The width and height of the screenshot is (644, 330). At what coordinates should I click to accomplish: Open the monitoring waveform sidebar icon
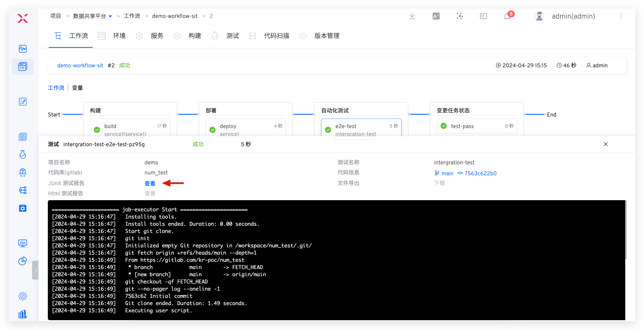pyautogui.click(x=23, y=49)
